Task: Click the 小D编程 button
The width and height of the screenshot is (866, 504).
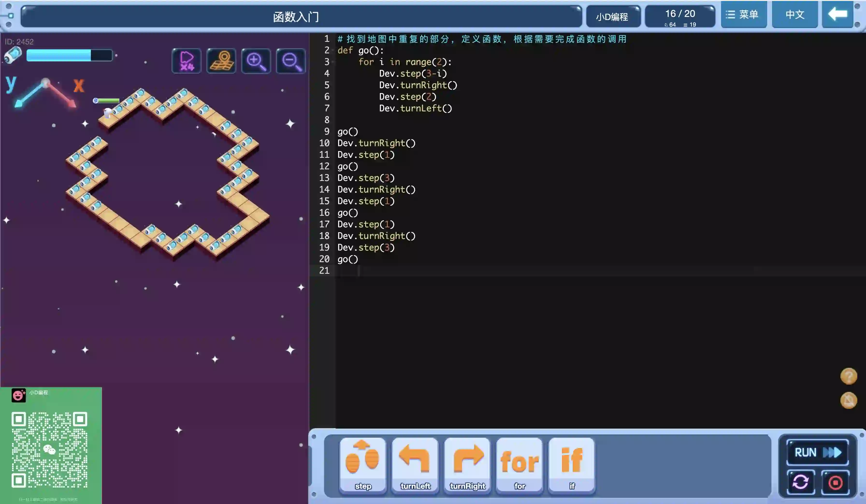Action: tap(613, 16)
